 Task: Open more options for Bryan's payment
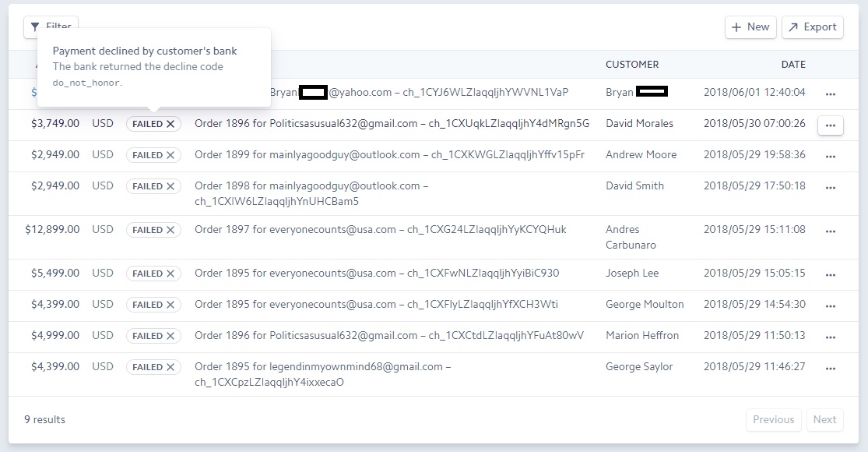pyautogui.click(x=830, y=94)
